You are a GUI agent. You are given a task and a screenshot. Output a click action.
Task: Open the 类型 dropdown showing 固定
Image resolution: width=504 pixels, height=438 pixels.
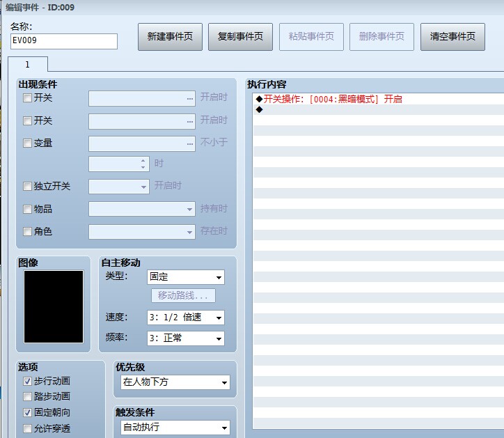[x=185, y=277]
